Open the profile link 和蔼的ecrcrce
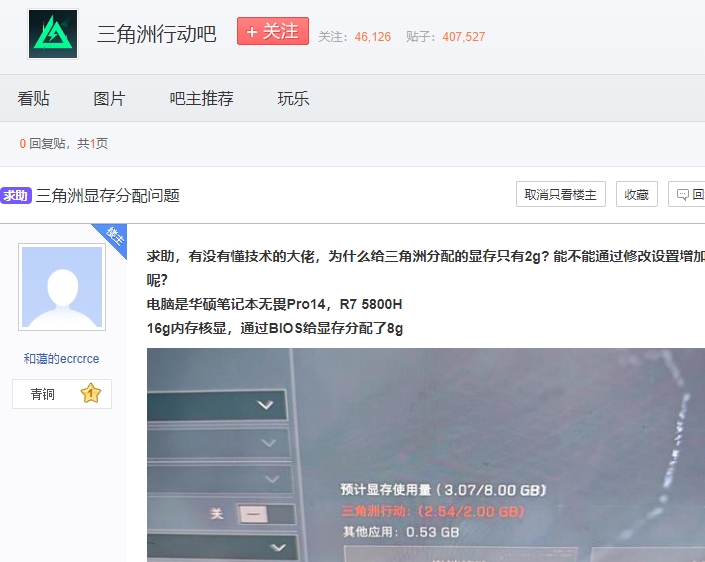Viewport: 705px width, 562px height. pos(61,359)
